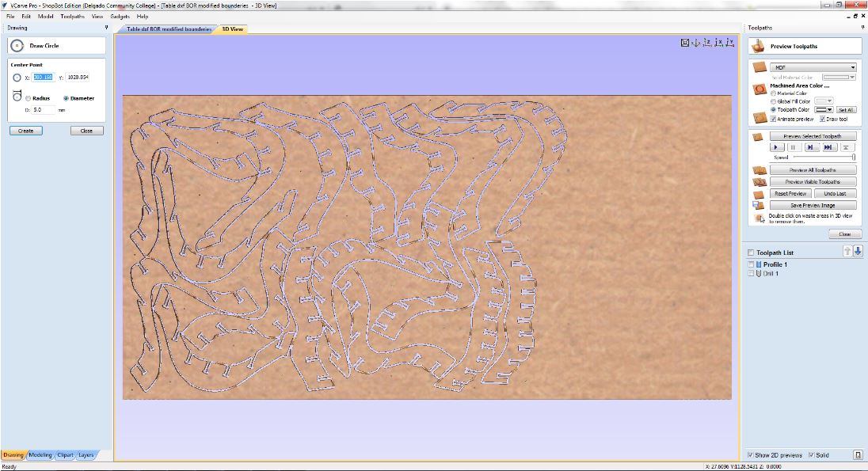Open the Toolpath Color dropdown

coord(824,109)
